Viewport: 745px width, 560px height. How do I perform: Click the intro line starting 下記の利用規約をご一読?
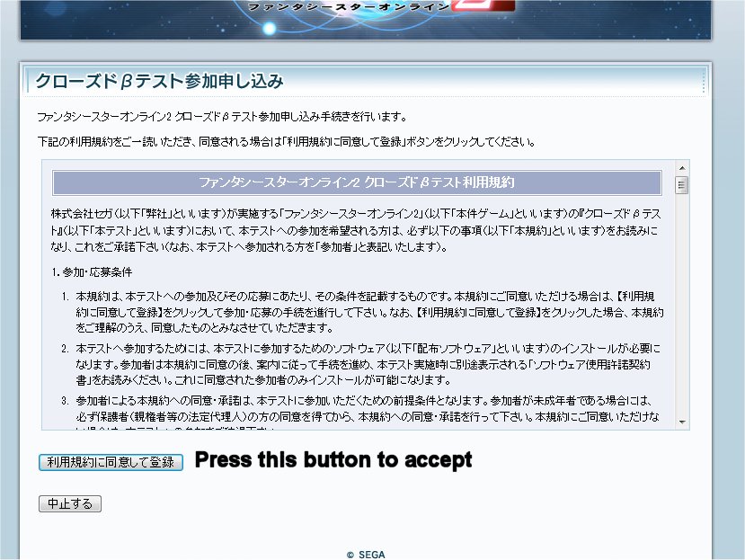pos(287,142)
